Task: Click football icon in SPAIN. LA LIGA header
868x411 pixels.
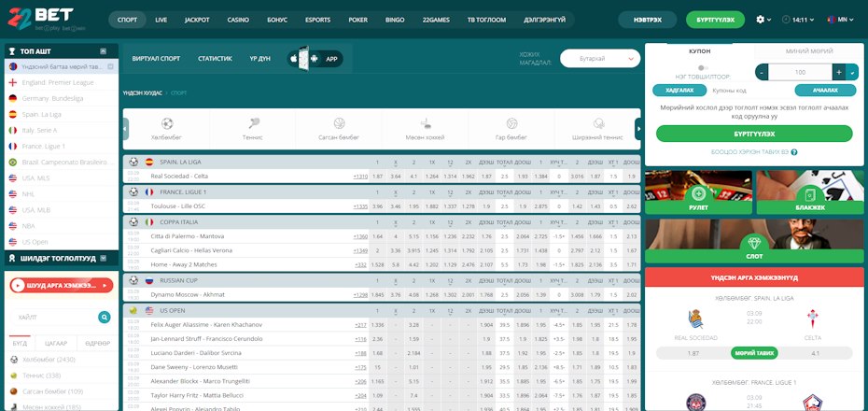Action: pos(133,162)
